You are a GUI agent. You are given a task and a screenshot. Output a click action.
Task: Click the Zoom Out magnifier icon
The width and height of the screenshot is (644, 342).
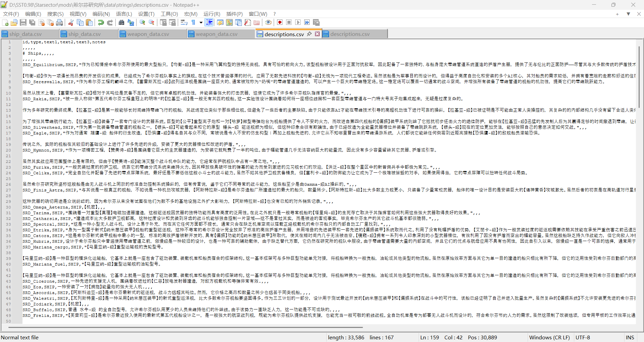152,22
